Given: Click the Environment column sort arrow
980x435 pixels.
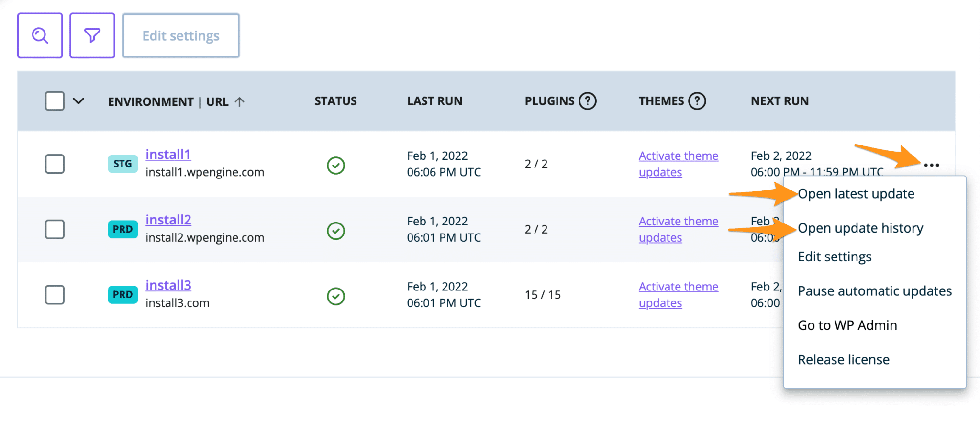Looking at the screenshot, I should [241, 101].
